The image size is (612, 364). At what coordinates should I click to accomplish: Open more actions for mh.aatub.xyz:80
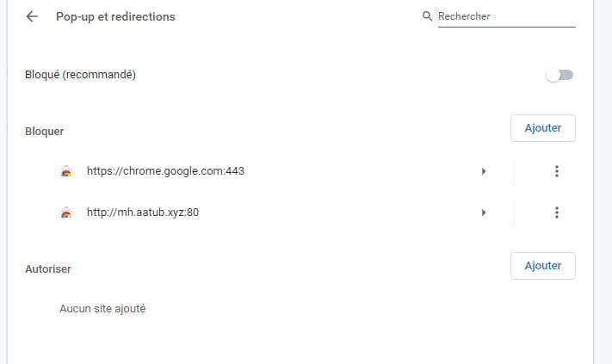[x=557, y=213]
